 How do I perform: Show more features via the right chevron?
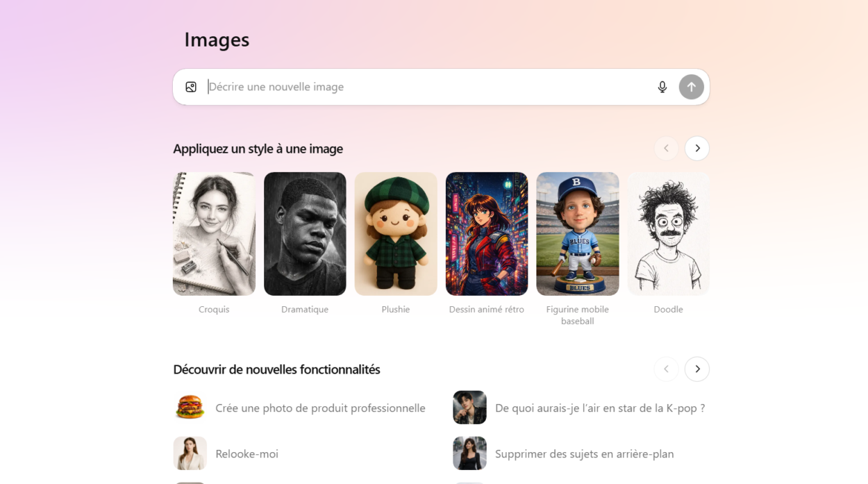(x=696, y=369)
